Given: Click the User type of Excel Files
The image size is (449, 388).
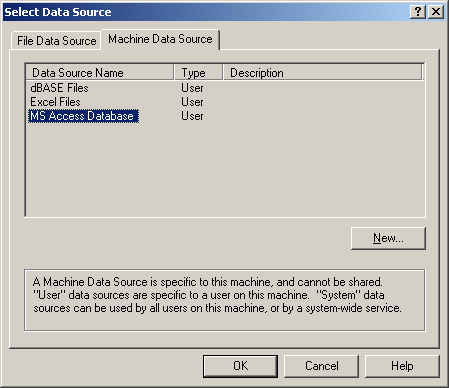Looking at the screenshot, I should click(x=192, y=102).
